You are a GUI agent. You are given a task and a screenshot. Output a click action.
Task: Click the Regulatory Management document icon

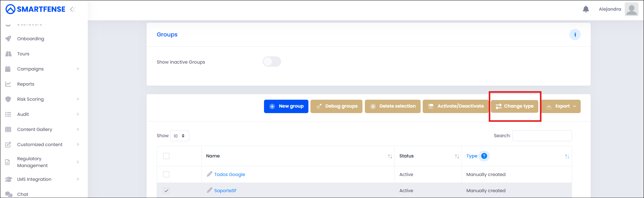[x=8, y=162]
